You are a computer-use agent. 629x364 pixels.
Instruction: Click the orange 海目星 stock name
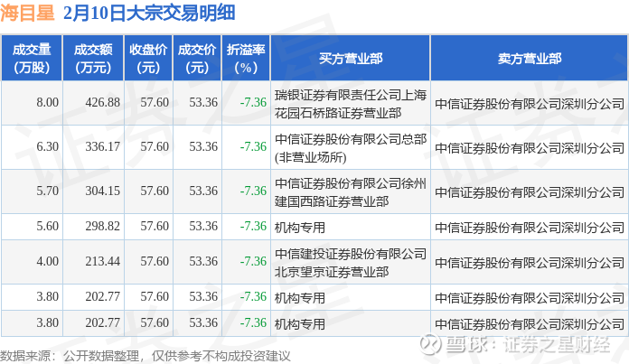point(27,13)
